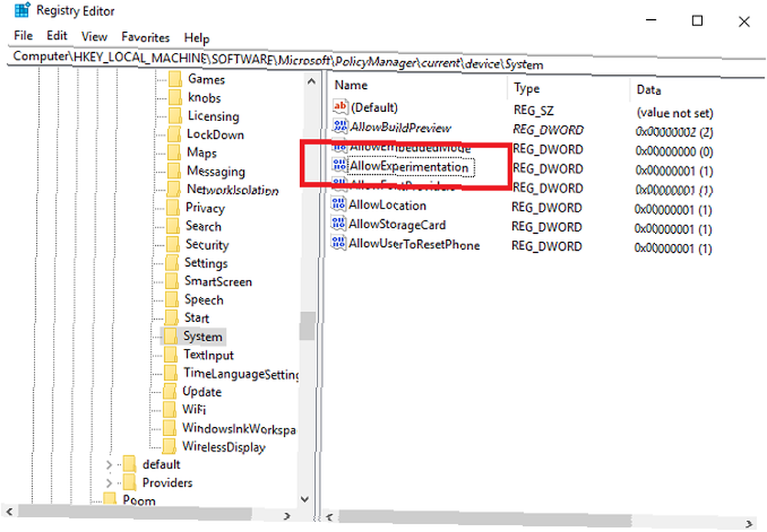Viewport: 767px width, 532px height.
Task: Click the Speech folder icon
Action: coord(172,299)
